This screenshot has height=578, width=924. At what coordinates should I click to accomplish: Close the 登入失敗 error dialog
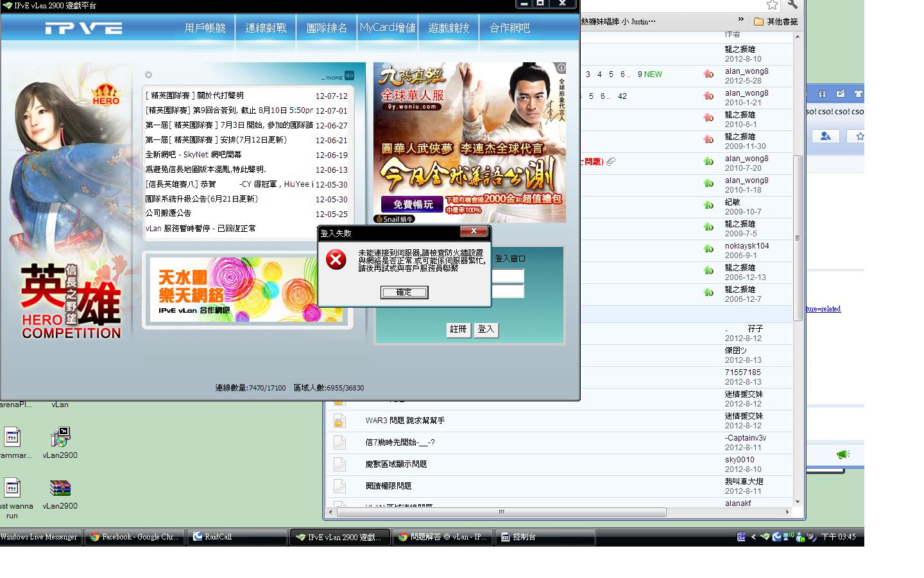pos(474,232)
